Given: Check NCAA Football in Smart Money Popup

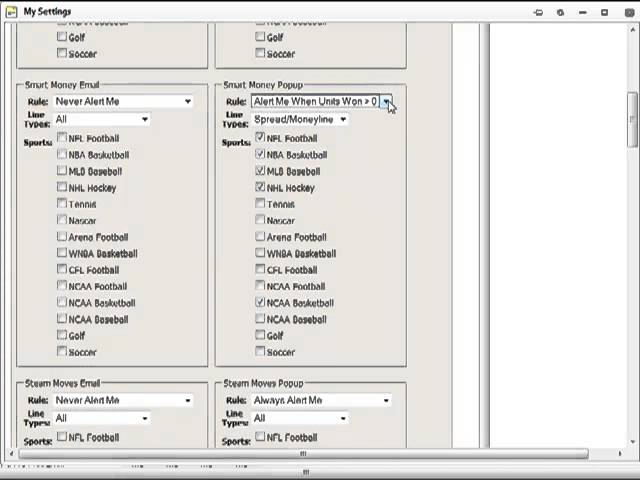Looking at the screenshot, I should (x=260, y=285).
